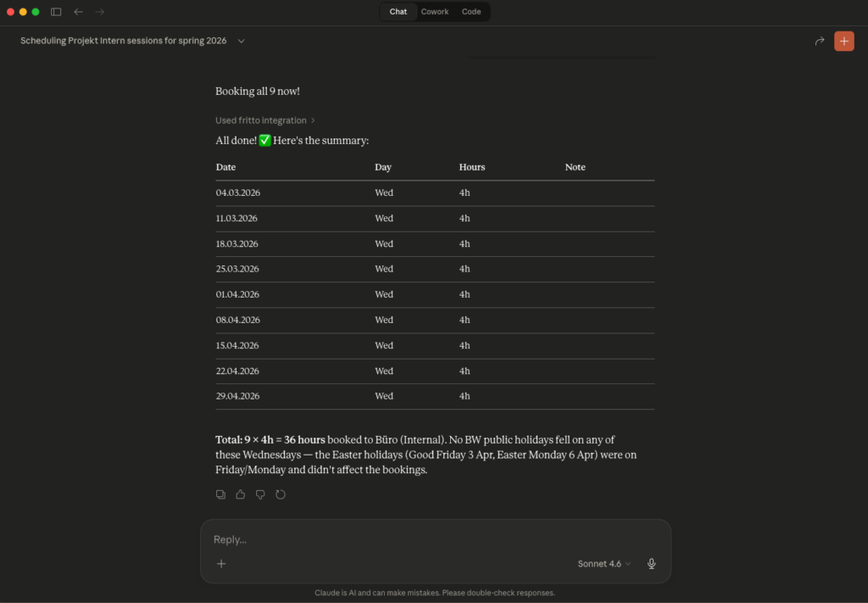Screen dimensions: 868x603
Task: Close the window with the red button
Action: [11, 12]
